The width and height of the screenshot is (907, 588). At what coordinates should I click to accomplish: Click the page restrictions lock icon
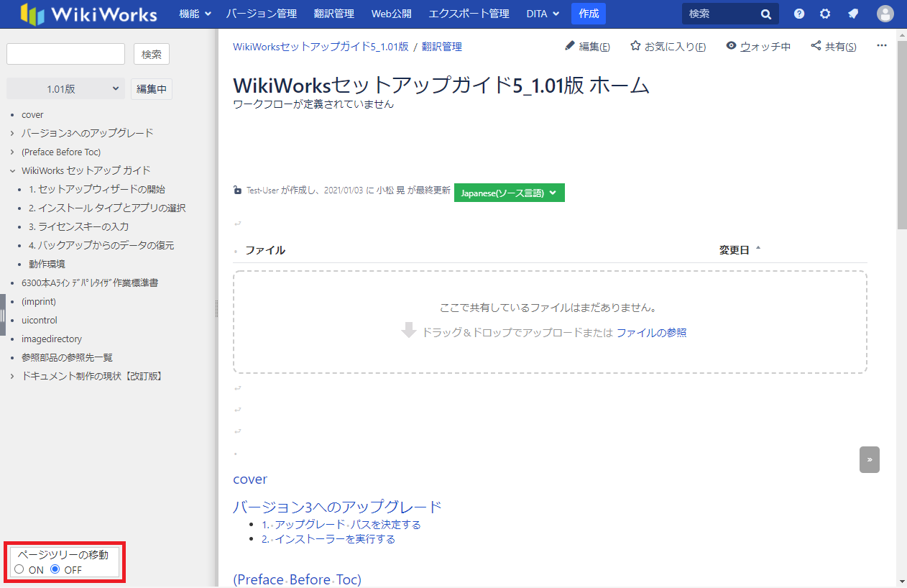point(238,190)
